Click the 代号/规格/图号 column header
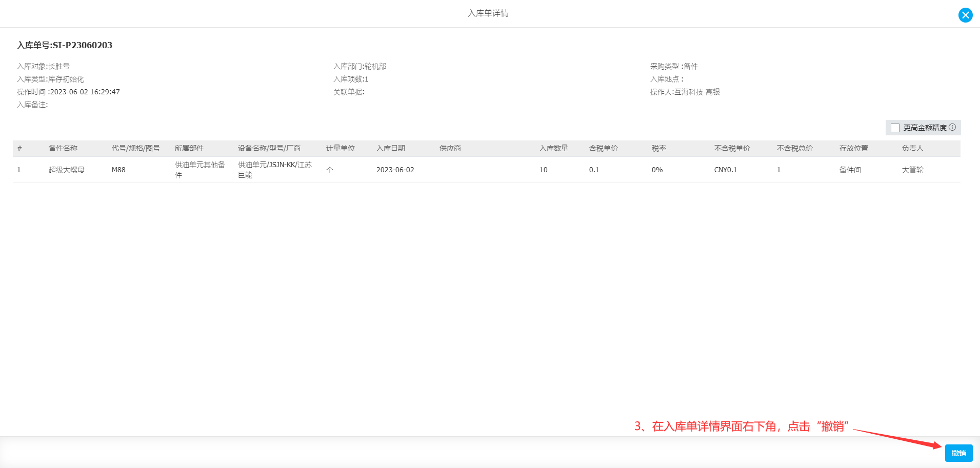 tap(136, 148)
